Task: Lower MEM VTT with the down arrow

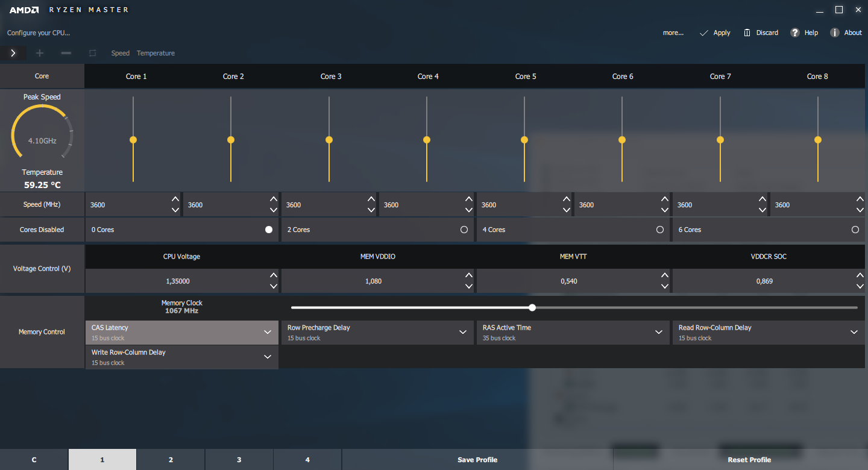Action: (x=664, y=286)
